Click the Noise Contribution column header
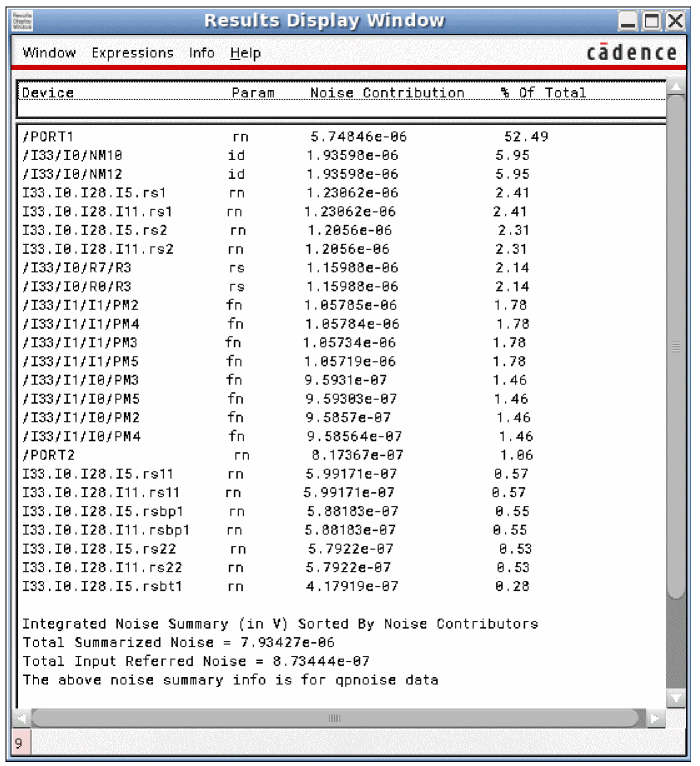 (387, 93)
